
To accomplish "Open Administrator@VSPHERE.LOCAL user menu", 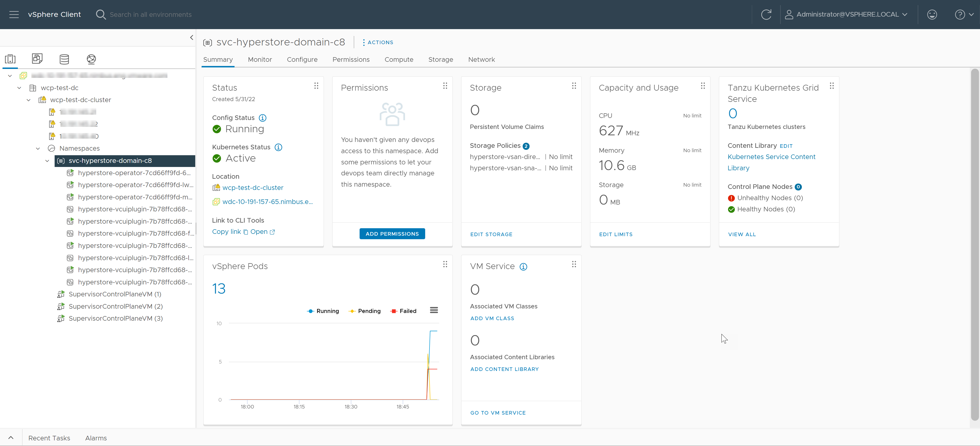I will click(x=846, y=15).
